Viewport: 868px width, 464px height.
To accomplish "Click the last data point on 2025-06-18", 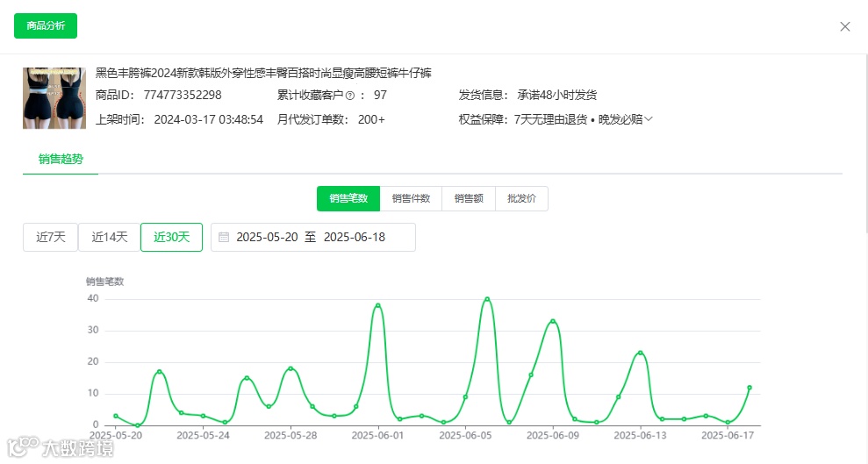I will 750,388.
